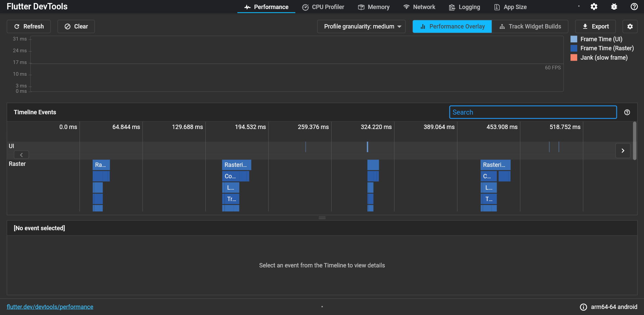
Task: Enable Track Widget Builds
Action: pos(530,26)
